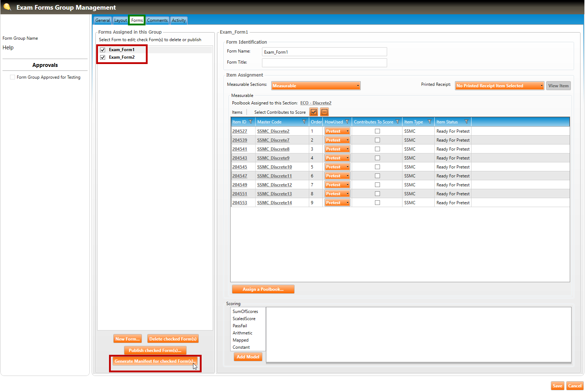This screenshot has height=392, width=588.
Task: Click into the Form Title field
Action: click(324, 63)
